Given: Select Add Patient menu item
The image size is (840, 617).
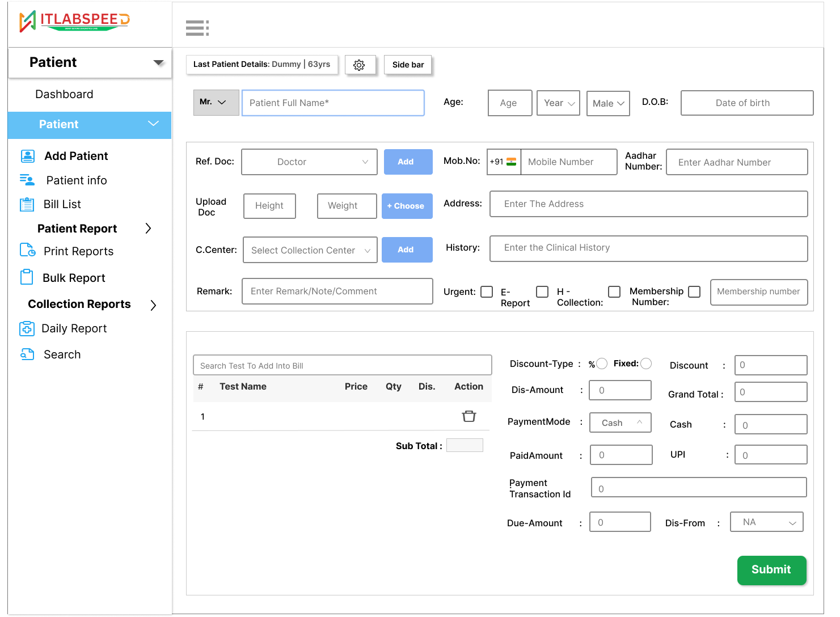Looking at the screenshot, I should (x=76, y=156).
